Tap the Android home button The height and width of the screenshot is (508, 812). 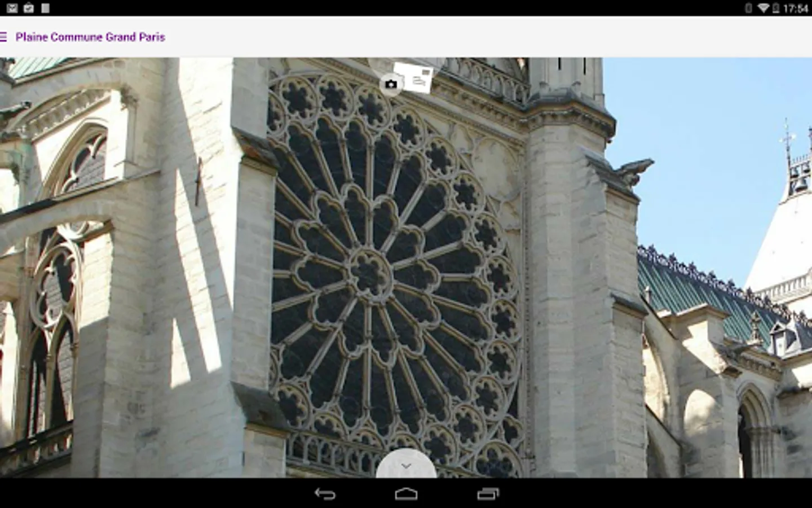[406, 494]
